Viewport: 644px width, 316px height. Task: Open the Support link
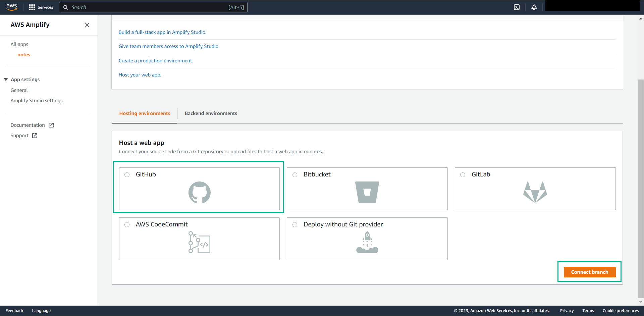(19, 136)
